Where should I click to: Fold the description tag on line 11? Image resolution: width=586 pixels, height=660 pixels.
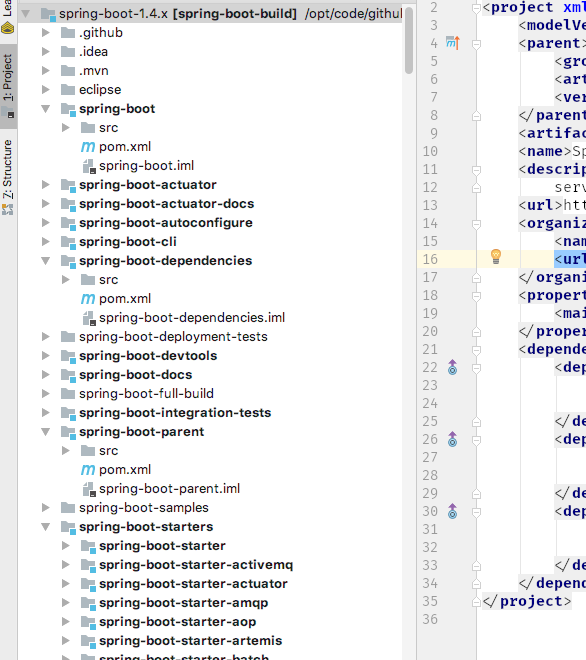[477, 170]
